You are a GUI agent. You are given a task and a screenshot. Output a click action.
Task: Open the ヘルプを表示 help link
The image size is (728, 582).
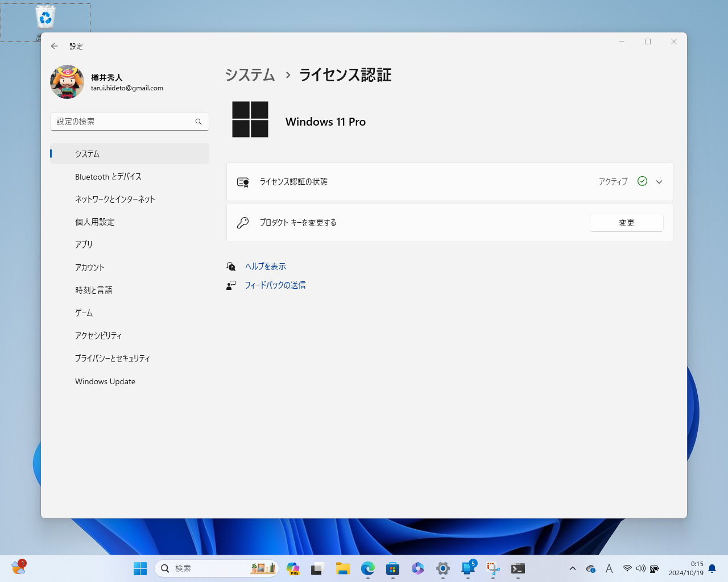(x=265, y=266)
